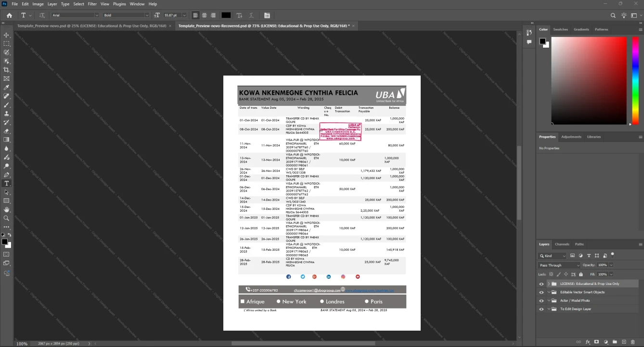Open the search icon at top right

pos(613,15)
